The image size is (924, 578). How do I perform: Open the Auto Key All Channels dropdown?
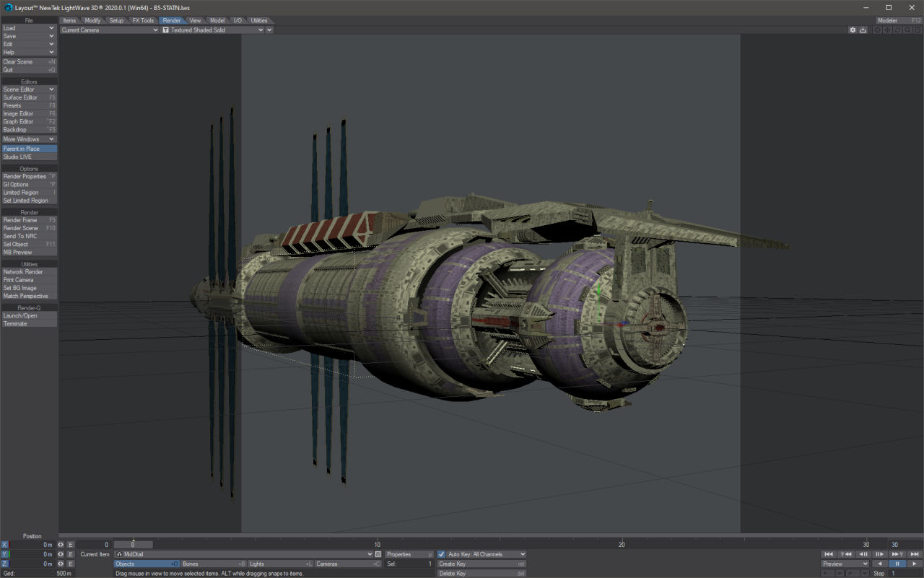click(487, 554)
